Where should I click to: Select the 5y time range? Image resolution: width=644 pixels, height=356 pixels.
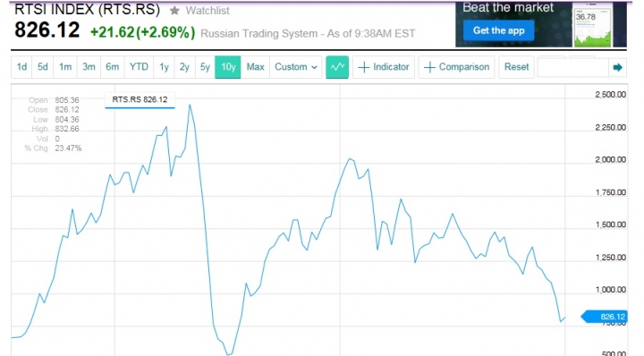pos(205,67)
